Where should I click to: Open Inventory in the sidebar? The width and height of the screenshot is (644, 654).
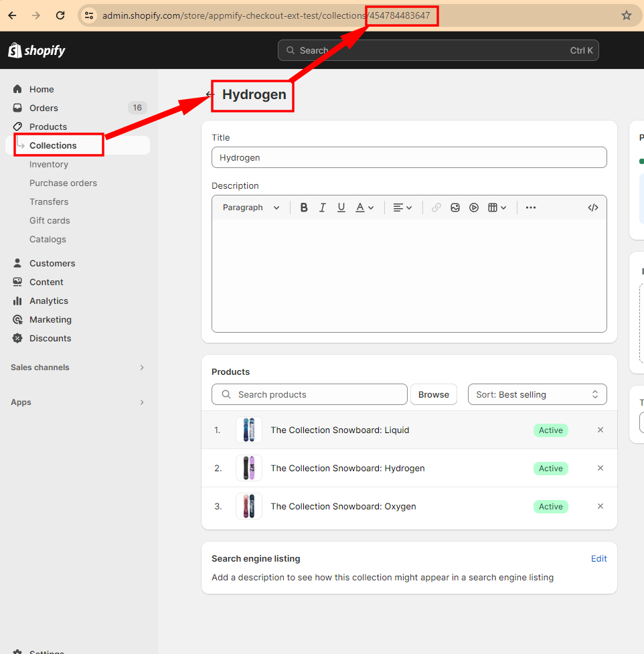pos(49,164)
